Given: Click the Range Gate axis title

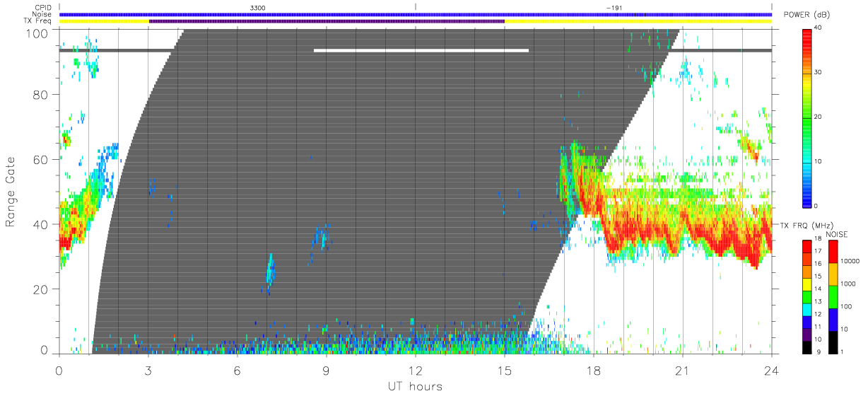Looking at the screenshot, I should (x=11, y=192).
